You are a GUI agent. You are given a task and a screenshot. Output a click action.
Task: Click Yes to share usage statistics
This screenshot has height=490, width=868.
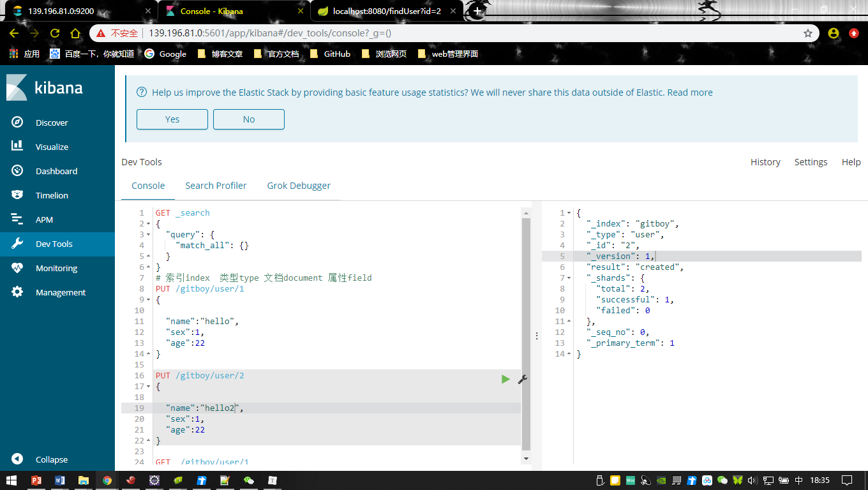(172, 119)
